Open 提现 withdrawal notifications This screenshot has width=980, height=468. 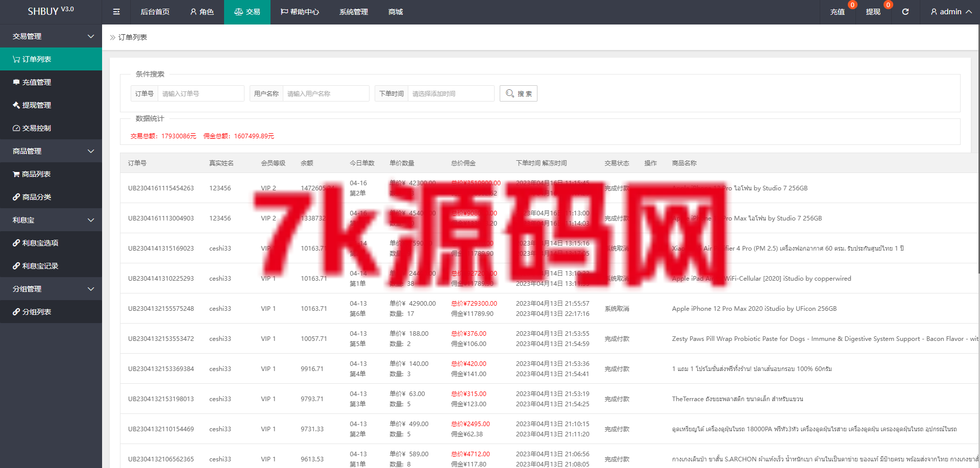pyautogui.click(x=873, y=12)
